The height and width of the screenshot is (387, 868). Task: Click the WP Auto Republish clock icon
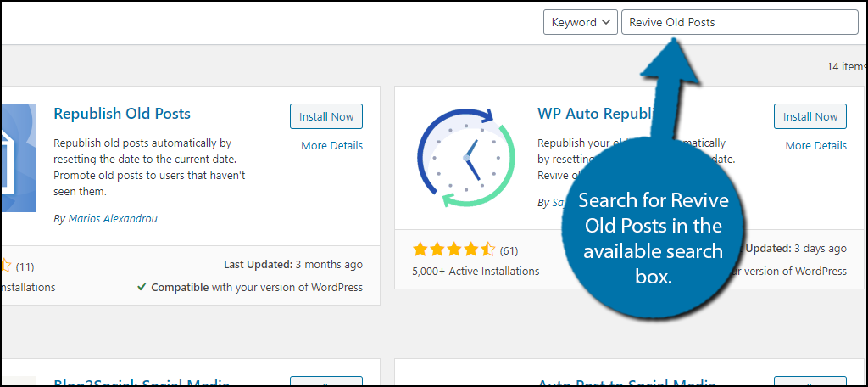(465, 158)
